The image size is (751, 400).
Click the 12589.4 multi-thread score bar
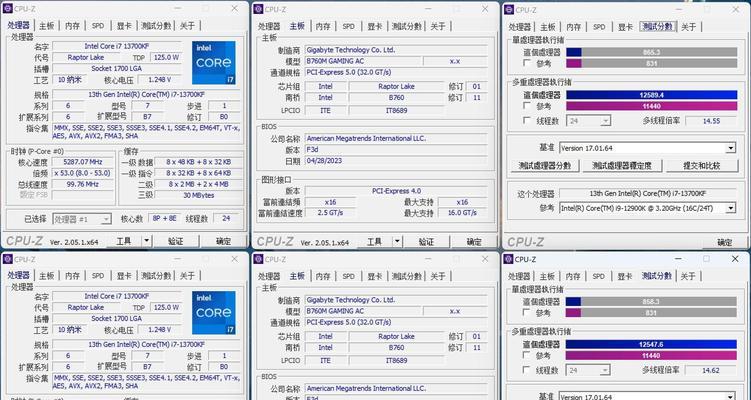(651, 95)
